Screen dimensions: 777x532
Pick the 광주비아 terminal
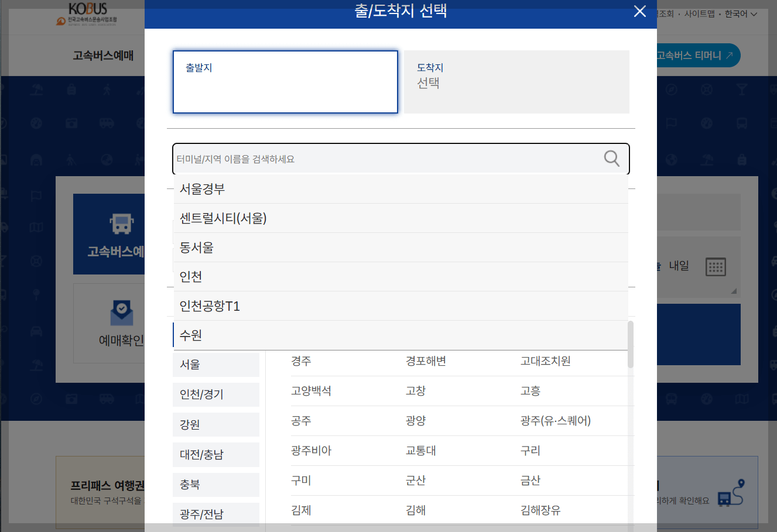(x=311, y=451)
